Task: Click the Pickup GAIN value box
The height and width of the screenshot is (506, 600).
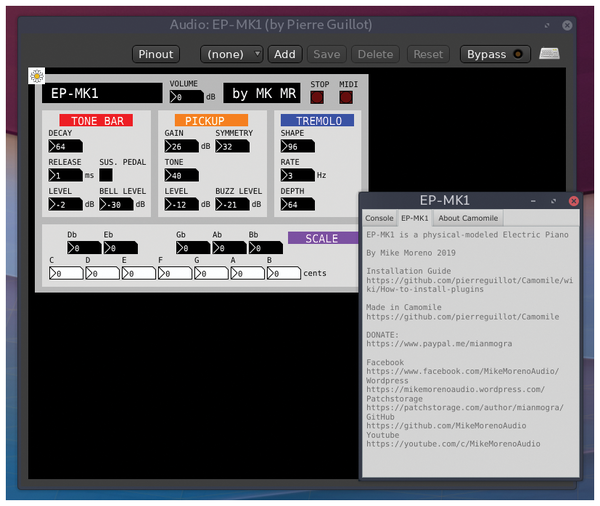Action: coord(182,146)
